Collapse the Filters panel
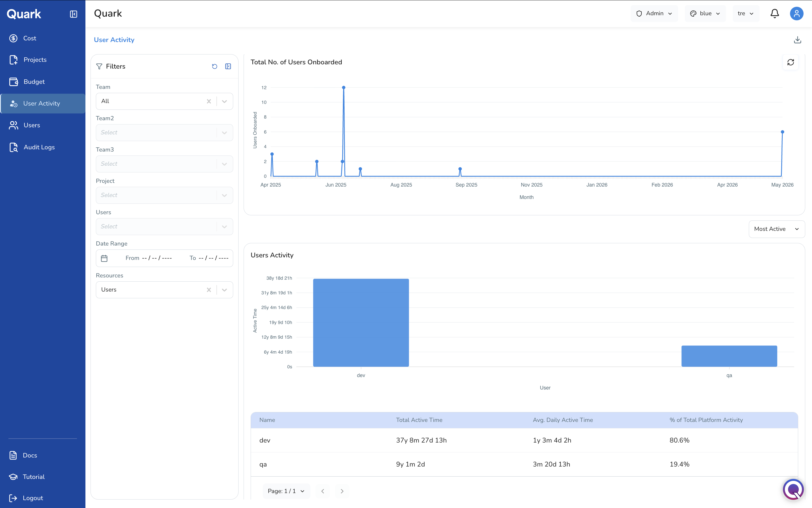 [228, 67]
